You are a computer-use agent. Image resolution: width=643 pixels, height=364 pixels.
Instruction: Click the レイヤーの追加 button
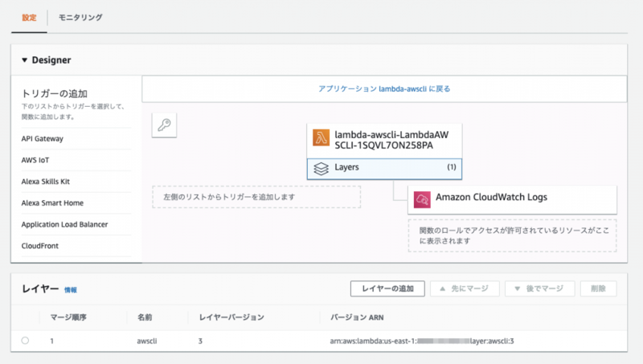tap(387, 288)
